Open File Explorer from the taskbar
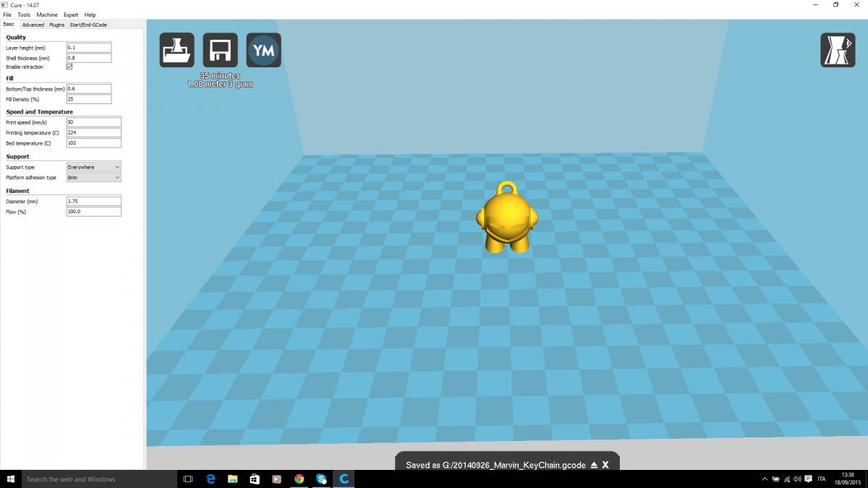 pyautogui.click(x=233, y=479)
